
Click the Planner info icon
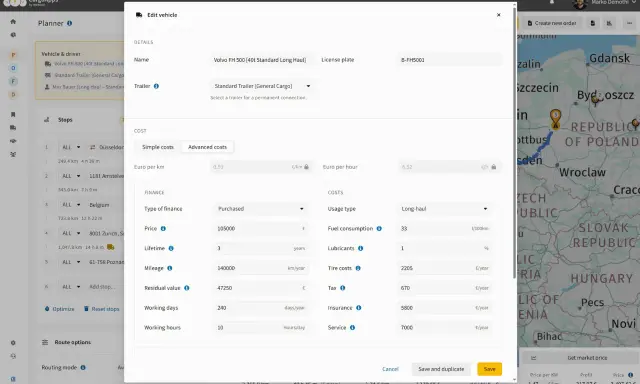pos(69,23)
